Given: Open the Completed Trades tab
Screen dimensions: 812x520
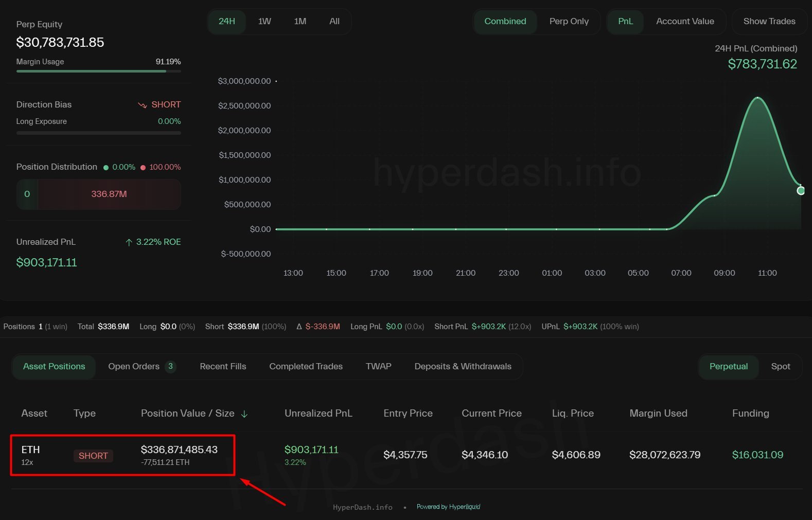Looking at the screenshot, I should (306, 367).
